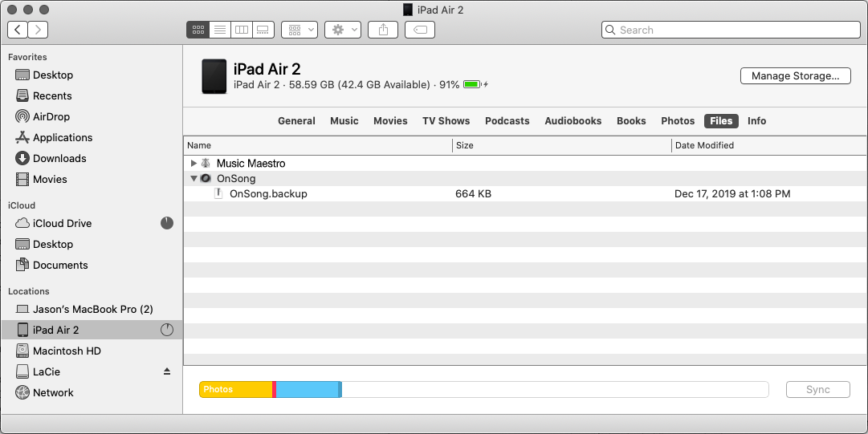Sort by Date Modified column header
The height and width of the screenshot is (434, 868).
[769, 145]
